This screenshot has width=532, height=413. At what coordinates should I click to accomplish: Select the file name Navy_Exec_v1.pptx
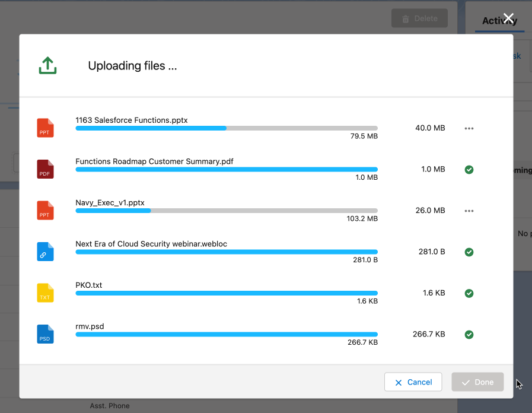pos(110,203)
